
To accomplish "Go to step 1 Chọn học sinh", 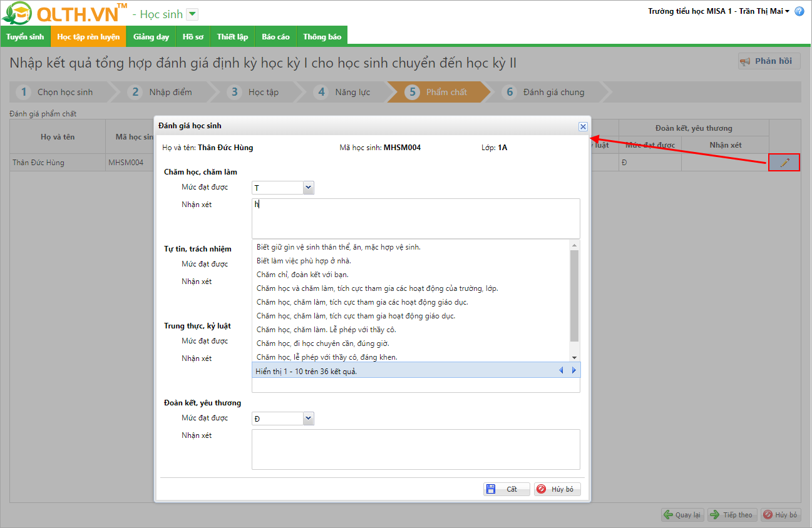I will tap(59, 92).
